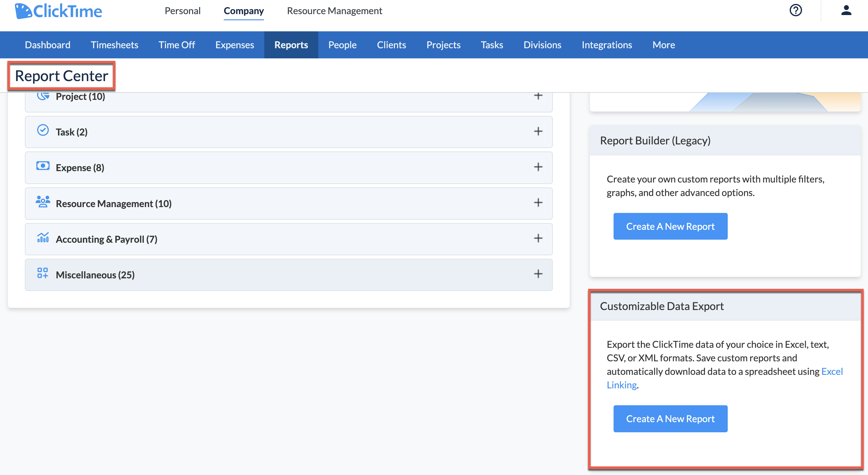This screenshot has width=868, height=475.
Task: Open the Integrations menu item
Action: pos(607,45)
